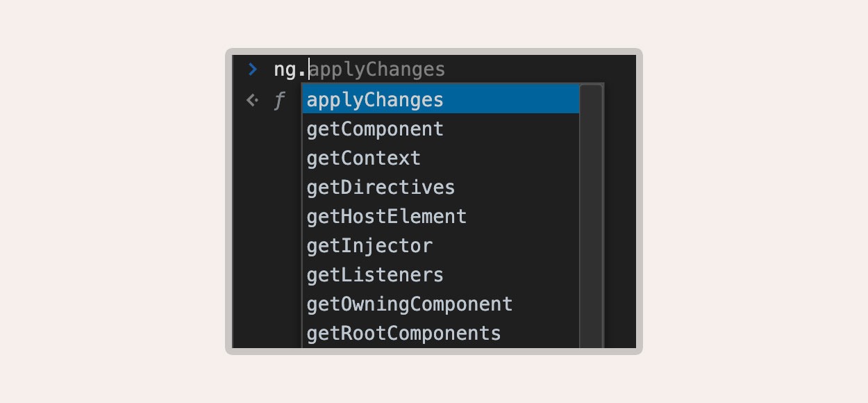The width and height of the screenshot is (868, 403).
Task: Select the highlighted applyChanges suggestion
Action: click(x=441, y=99)
